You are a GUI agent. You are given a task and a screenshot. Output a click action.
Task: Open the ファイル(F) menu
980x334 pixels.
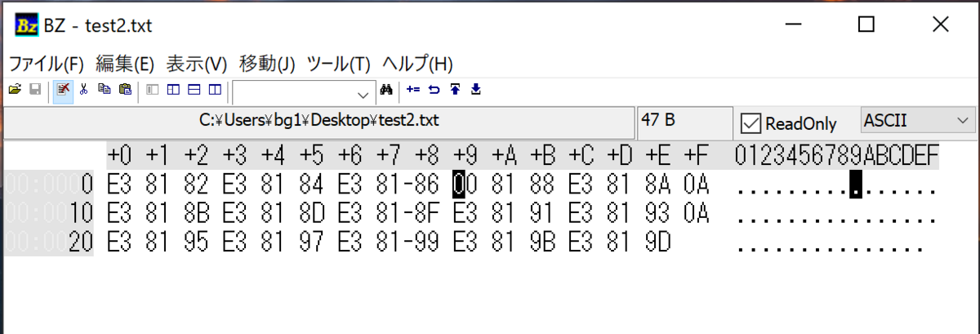[x=47, y=63]
